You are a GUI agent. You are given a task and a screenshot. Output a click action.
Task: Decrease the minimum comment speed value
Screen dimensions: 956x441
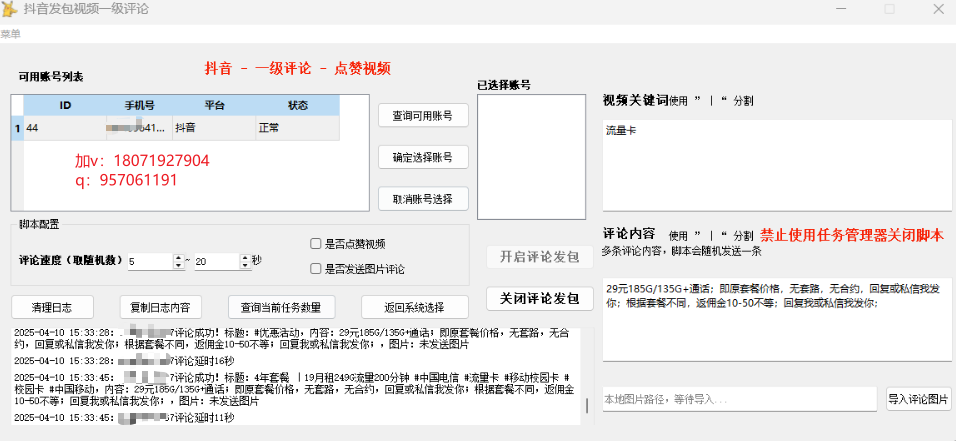point(179,265)
